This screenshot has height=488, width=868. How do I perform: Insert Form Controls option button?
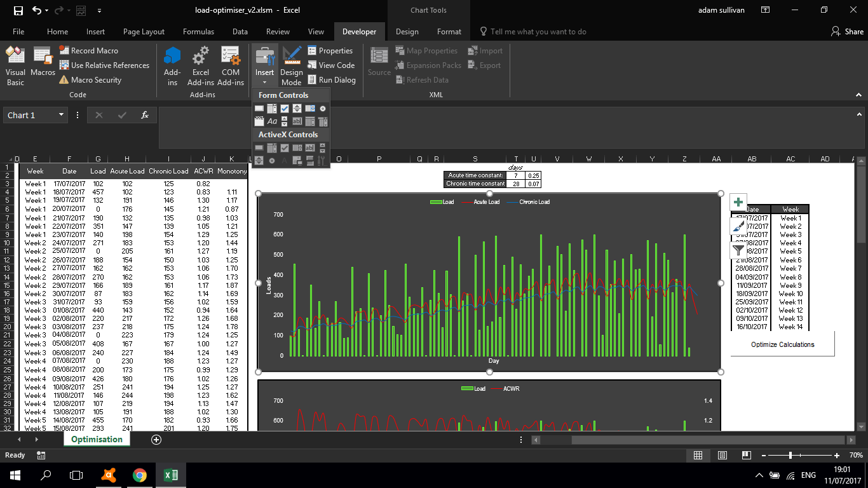[x=323, y=109]
